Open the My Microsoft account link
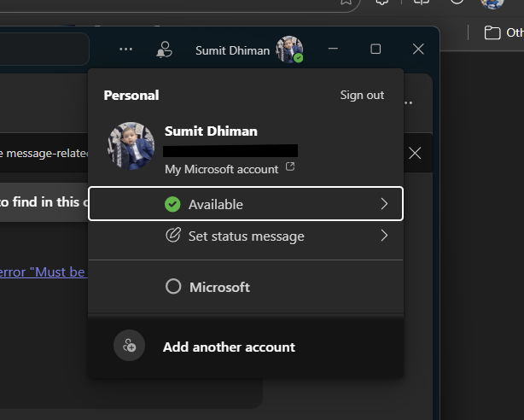The height and width of the screenshot is (420, 524). pos(221,169)
